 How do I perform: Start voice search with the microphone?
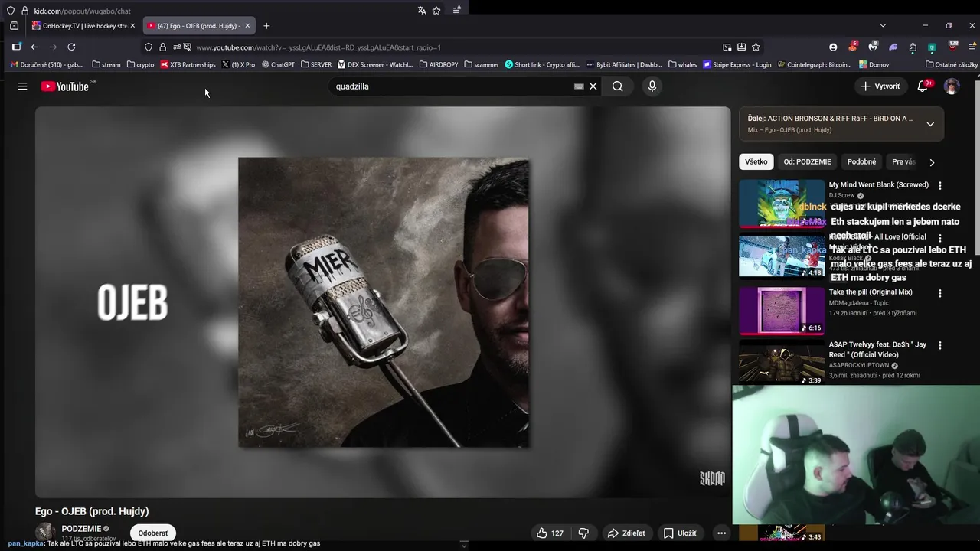point(652,86)
